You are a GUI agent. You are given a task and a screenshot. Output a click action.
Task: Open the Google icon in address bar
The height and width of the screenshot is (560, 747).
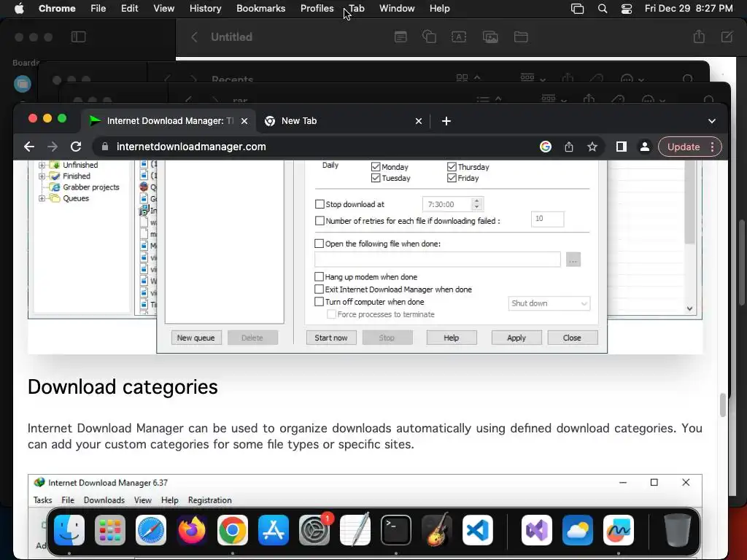[546, 147]
